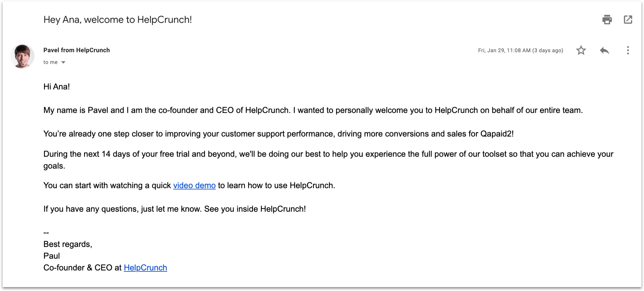644x291 pixels.
Task: Expand recipient details arrow beside "to me"
Action: point(63,62)
